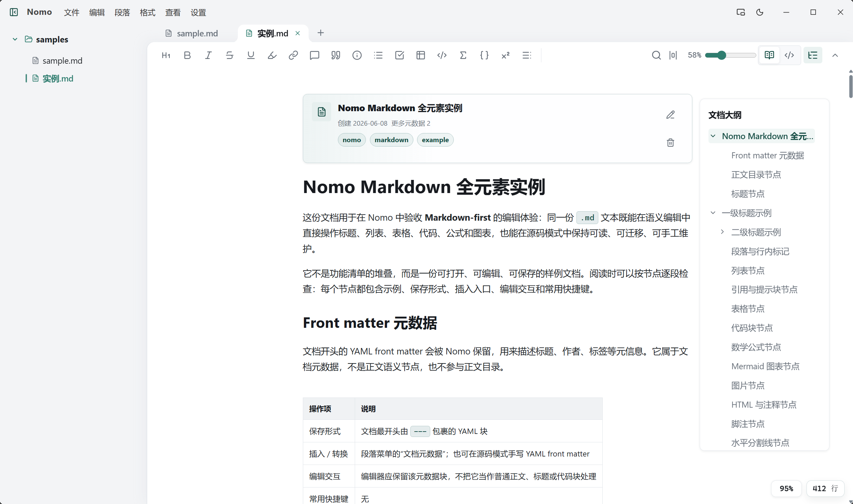Click the main heading Nomo Markdown 全元素实例

(x=424, y=187)
